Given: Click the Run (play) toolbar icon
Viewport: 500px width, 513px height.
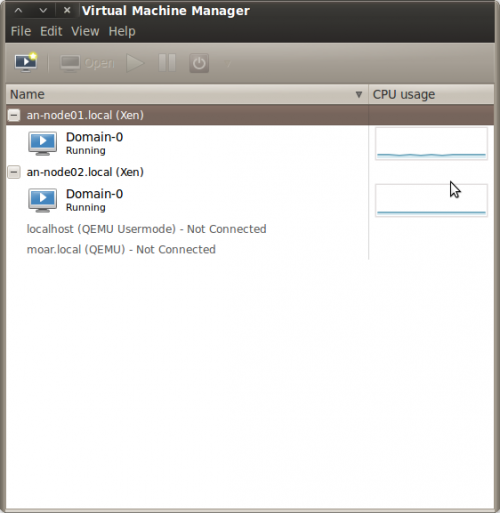Looking at the screenshot, I should (135, 63).
